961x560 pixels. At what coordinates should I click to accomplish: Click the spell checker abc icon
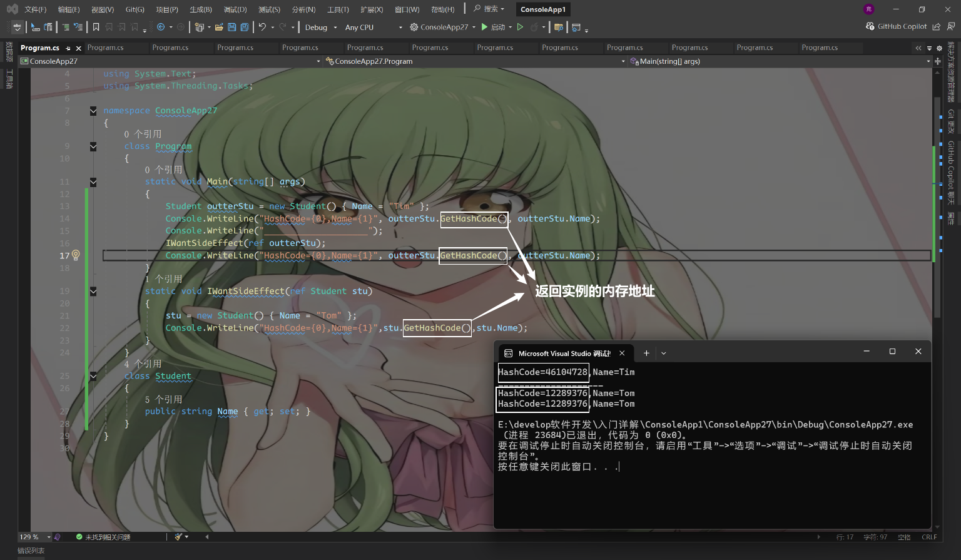tap(17, 27)
